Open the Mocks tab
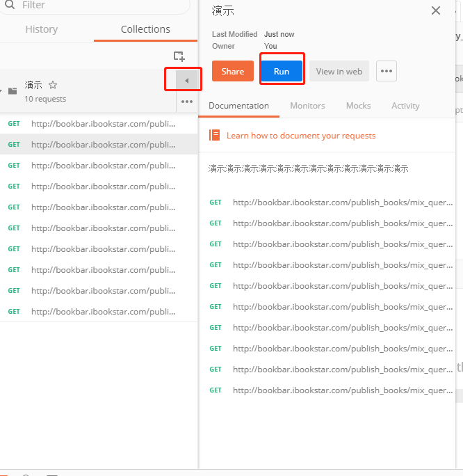This screenshot has height=476, width=463. click(x=358, y=106)
